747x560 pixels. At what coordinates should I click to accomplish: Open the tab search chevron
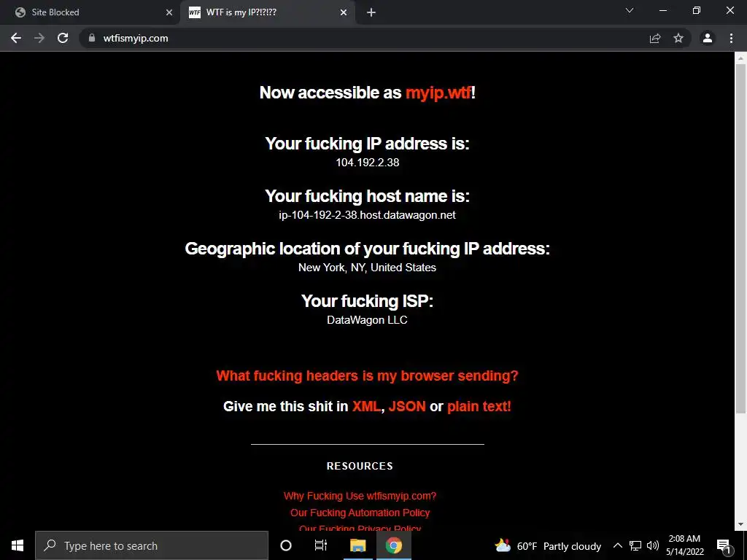[x=630, y=10]
